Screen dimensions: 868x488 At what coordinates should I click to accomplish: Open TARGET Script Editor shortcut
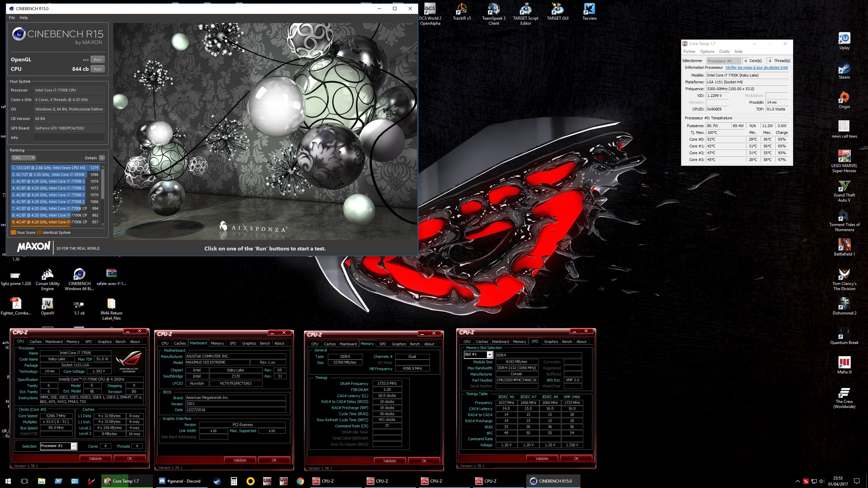(526, 15)
